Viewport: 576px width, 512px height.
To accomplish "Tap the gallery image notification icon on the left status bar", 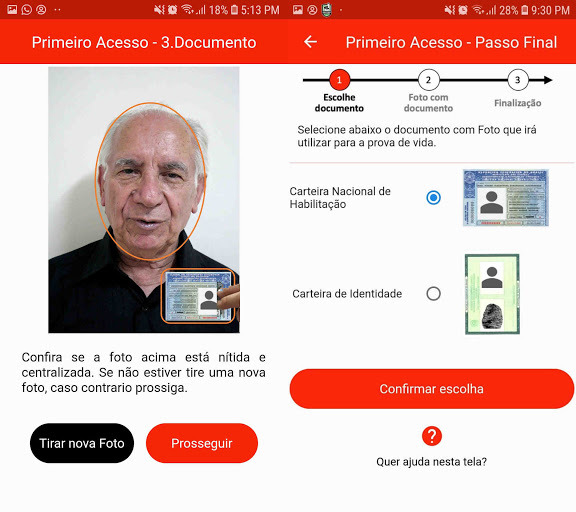I will tap(12, 10).
